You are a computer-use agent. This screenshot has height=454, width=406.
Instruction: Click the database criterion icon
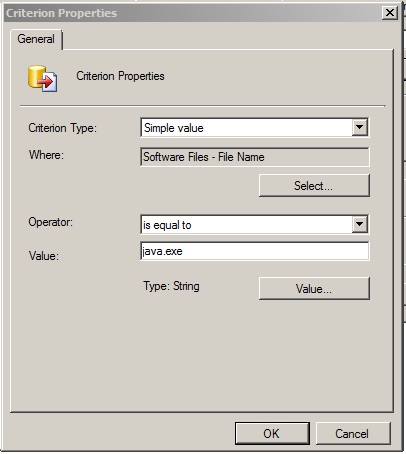(42, 78)
